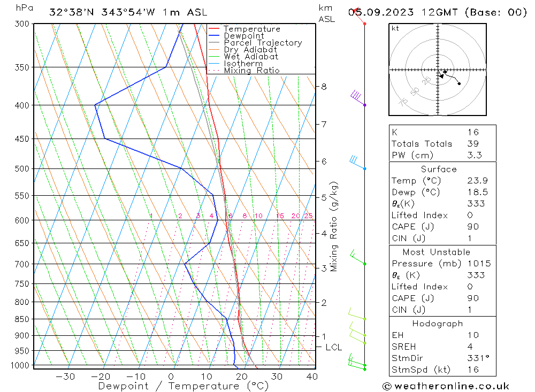Click the Totals Totals value 39
The width and height of the screenshot is (535, 392).
click(x=473, y=144)
